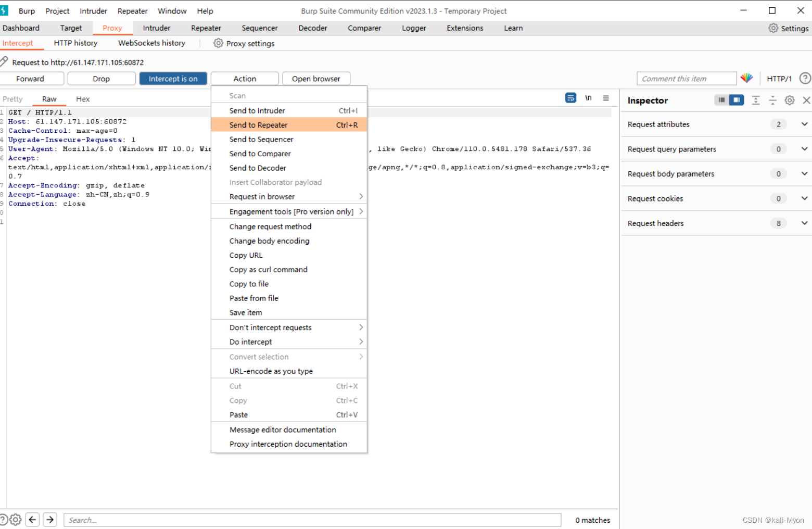Image resolution: width=812 pixels, height=529 pixels.
Task: Select Change body encoding
Action: [x=289, y=241]
